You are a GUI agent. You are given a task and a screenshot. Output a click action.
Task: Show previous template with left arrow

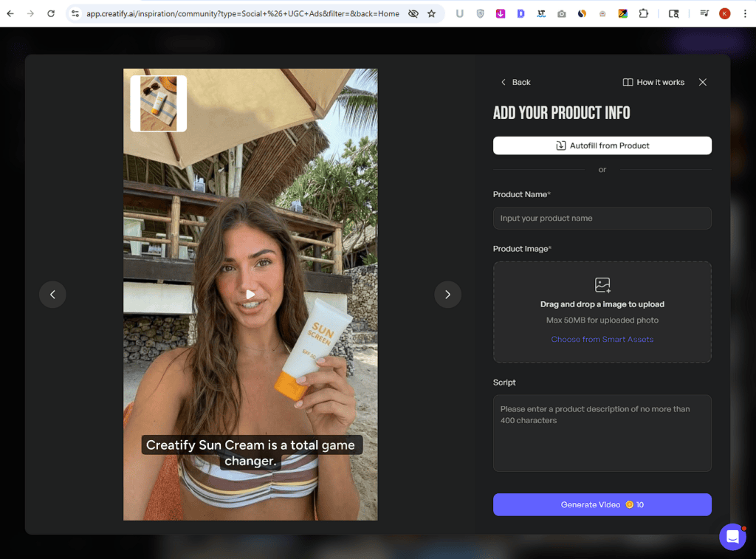[52, 294]
